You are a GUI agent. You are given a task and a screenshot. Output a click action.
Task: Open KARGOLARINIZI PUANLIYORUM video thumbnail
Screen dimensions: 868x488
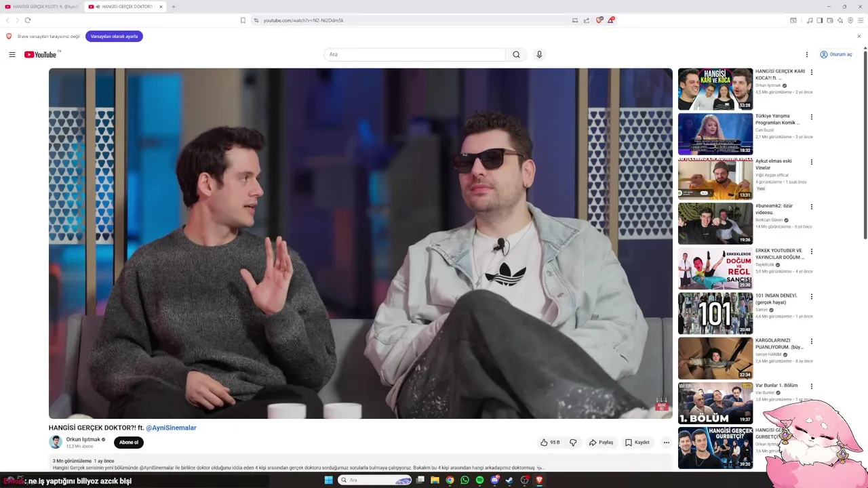pos(715,358)
